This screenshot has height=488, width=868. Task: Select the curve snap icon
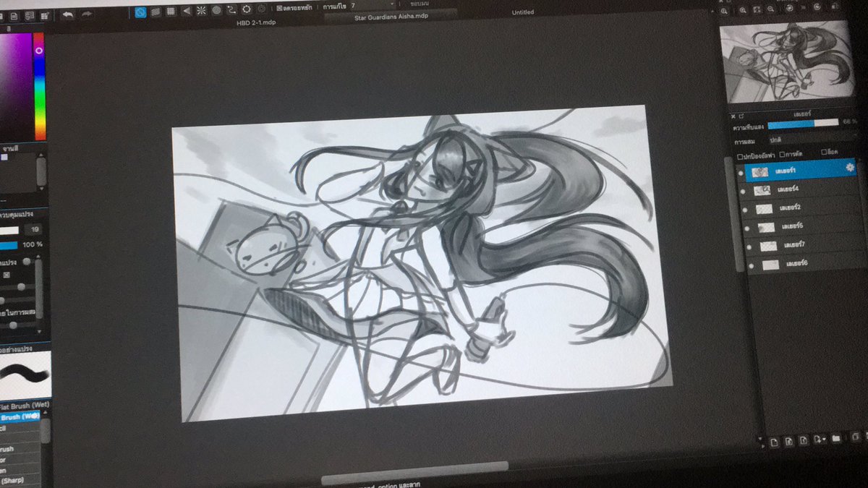pyautogui.click(x=231, y=10)
